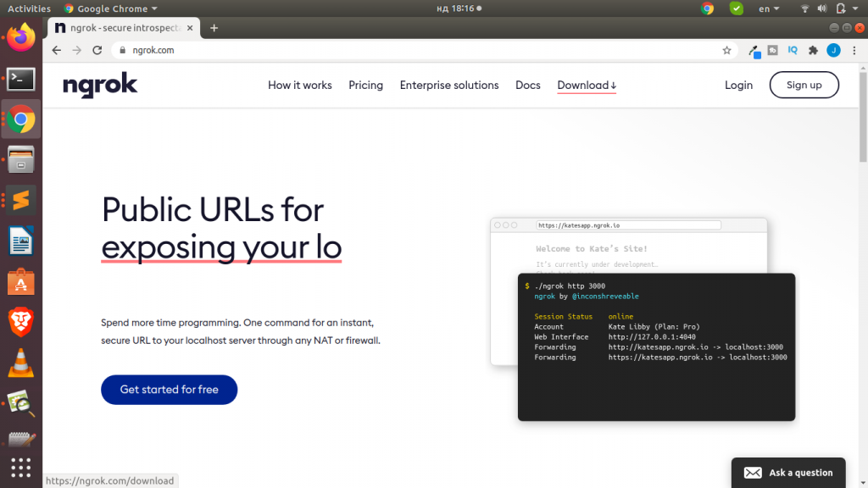The height and width of the screenshot is (488, 868).
Task: Expand the en language selector
Action: [x=767, y=8]
